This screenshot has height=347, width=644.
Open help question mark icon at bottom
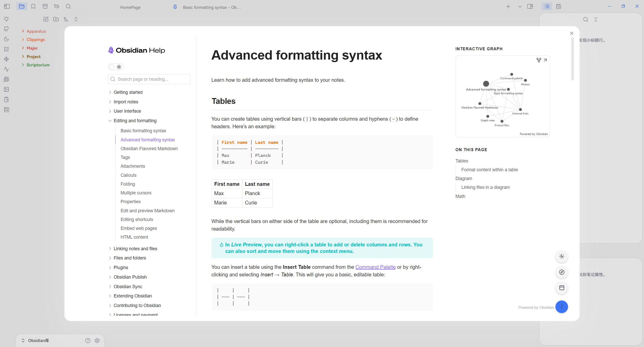pyautogui.click(x=88, y=340)
